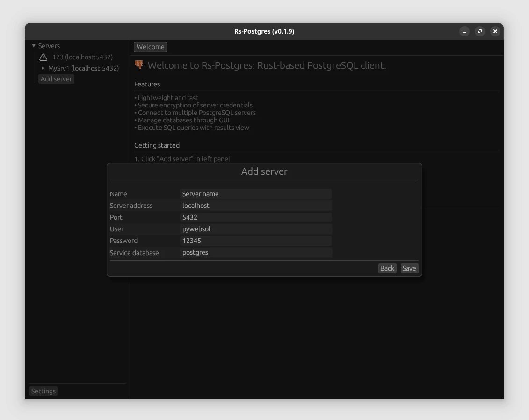
Task: Click the PostgreSQL elephant icon in the welcome header
Action: pyautogui.click(x=138, y=64)
